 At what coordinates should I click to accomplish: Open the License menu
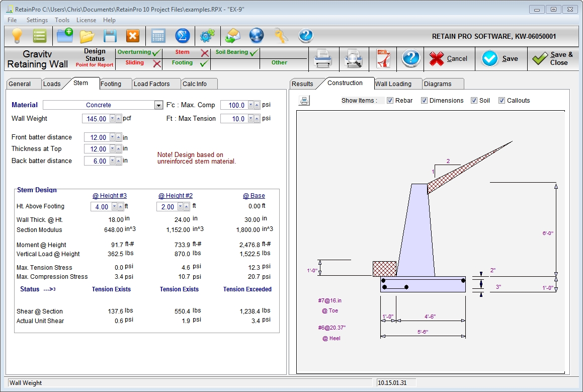pyautogui.click(x=86, y=20)
